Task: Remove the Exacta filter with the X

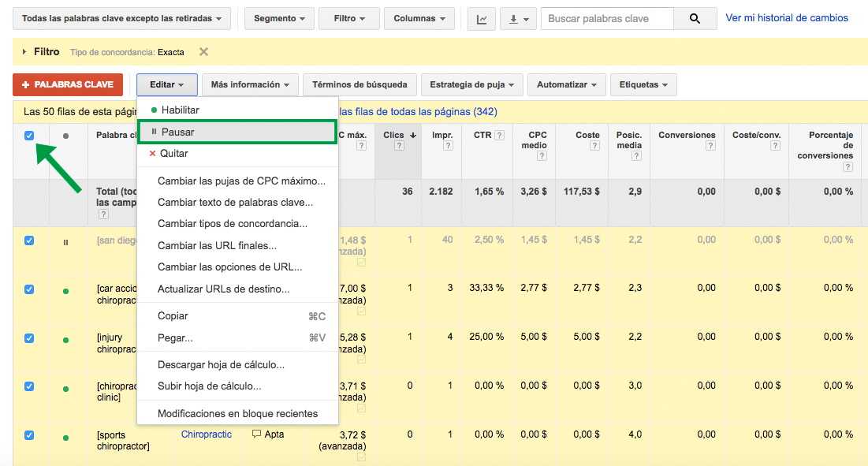Action: pyautogui.click(x=203, y=51)
